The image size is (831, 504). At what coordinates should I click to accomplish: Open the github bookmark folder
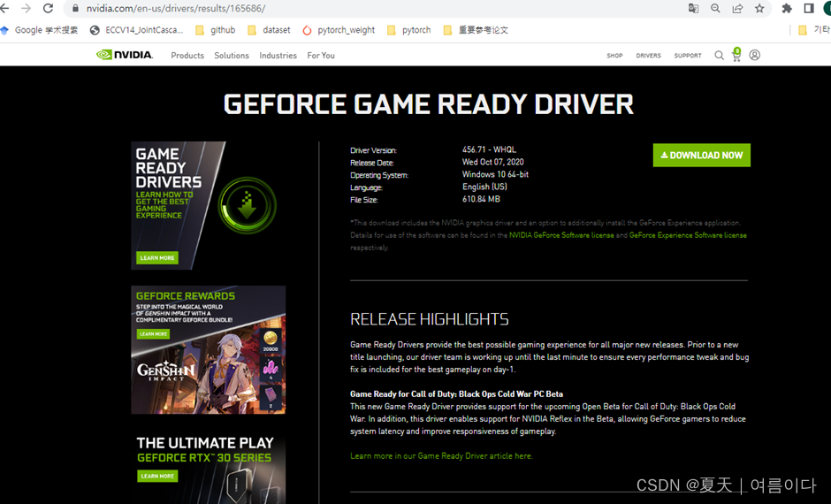[216, 30]
